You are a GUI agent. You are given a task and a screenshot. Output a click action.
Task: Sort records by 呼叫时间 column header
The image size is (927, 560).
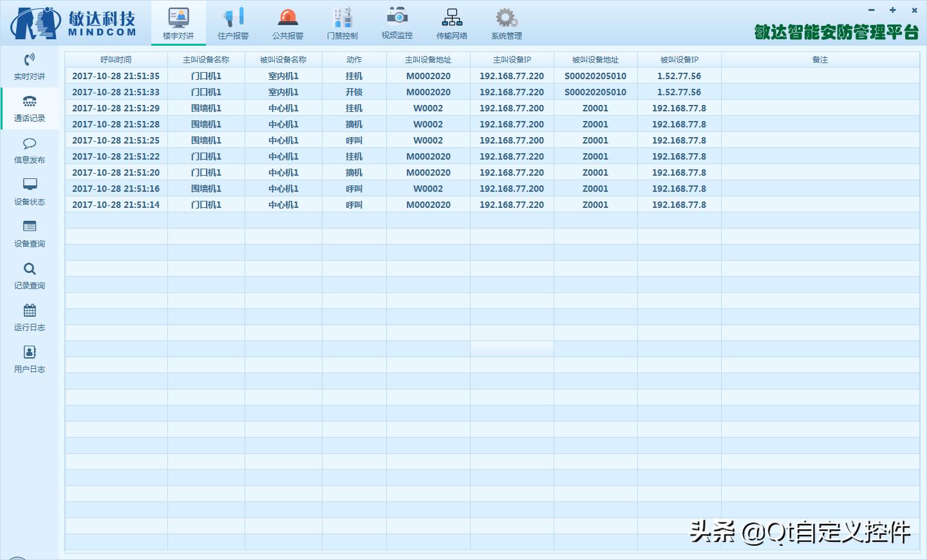click(x=116, y=59)
